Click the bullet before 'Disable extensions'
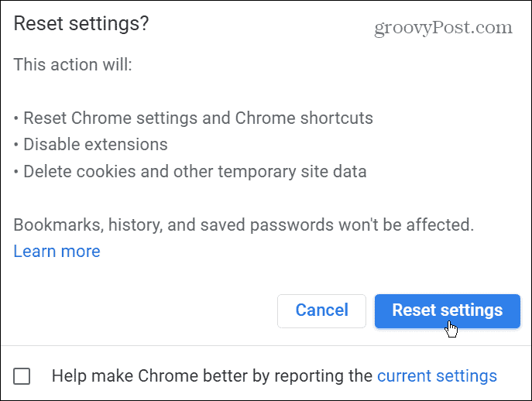The width and height of the screenshot is (532, 401). pyautogui.click(x=16, y=146)
